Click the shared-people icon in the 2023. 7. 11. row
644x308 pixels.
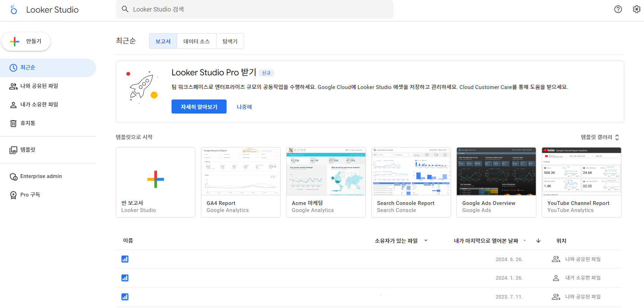pos(556,297)
